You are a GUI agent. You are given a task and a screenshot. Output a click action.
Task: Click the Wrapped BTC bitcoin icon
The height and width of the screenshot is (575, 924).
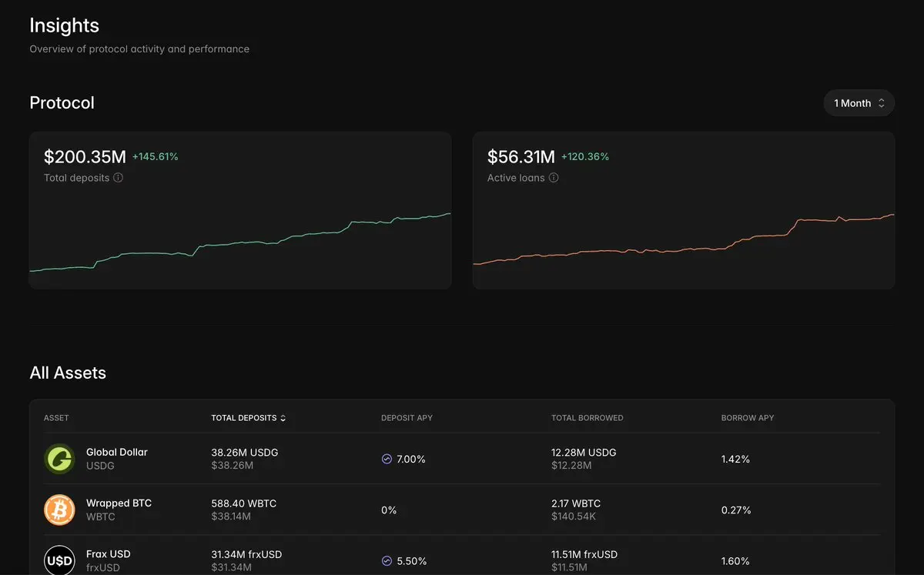(x=59, y=510)
